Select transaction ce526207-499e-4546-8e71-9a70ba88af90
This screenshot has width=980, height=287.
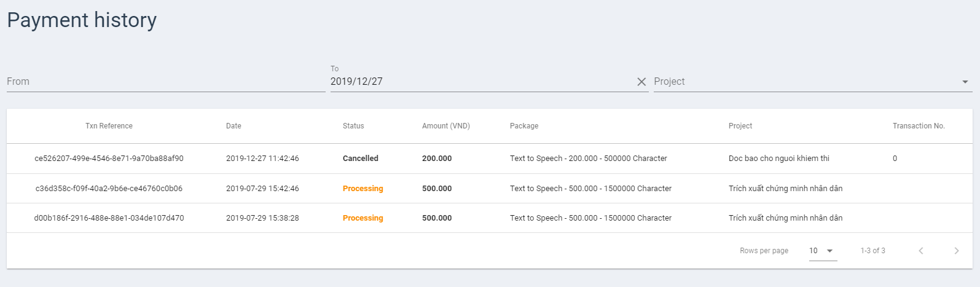pyautogui.click(x=109, y=159)
